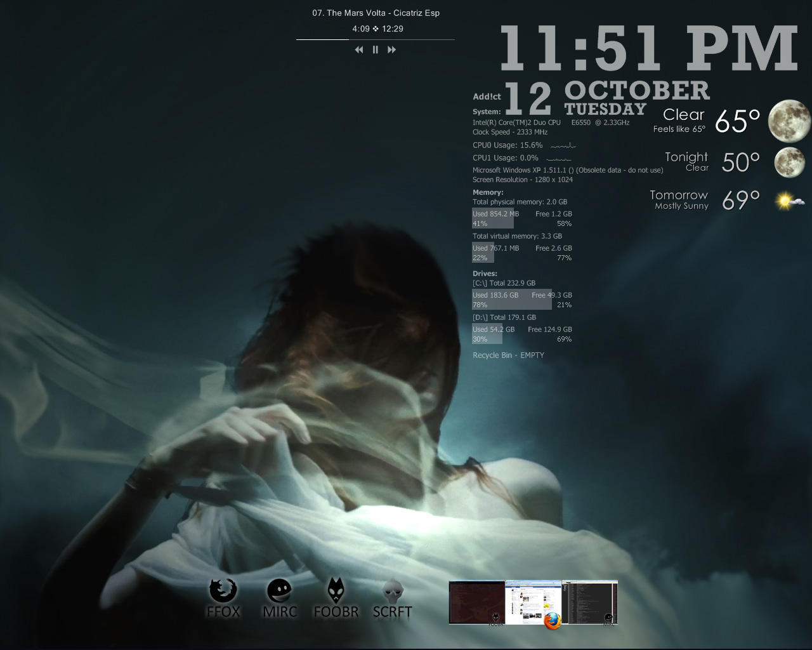Viewport: 812px width, 650px height.
Task: Switch to the Firefox browser window thumbnail
Action: [534, 602]
